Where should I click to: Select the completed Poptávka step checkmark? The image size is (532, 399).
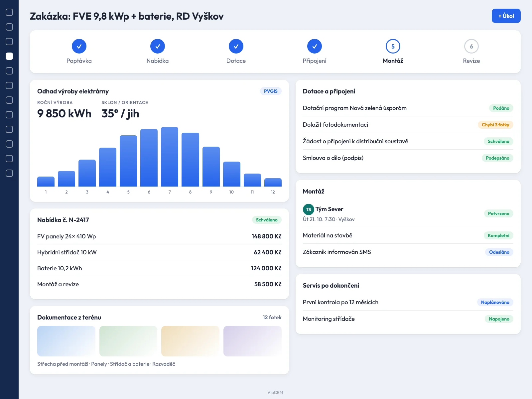pos(79,46)
